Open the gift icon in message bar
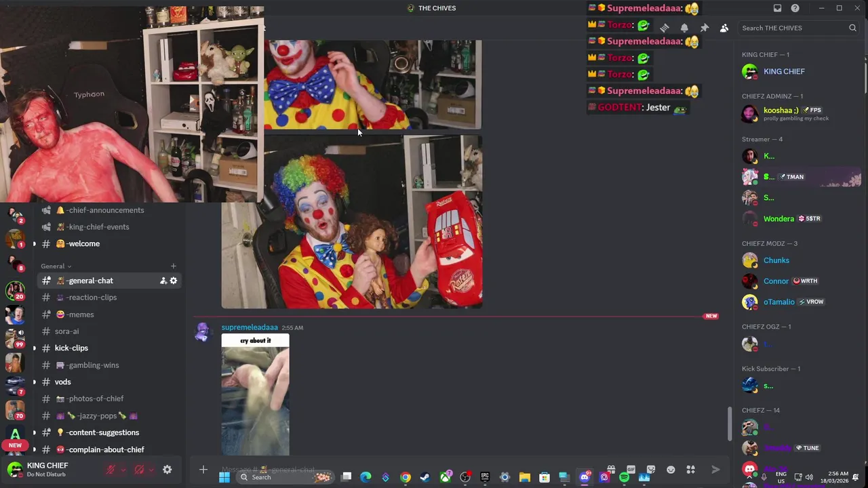The width and height of the screenshot is (868, 488). [611, 469]
